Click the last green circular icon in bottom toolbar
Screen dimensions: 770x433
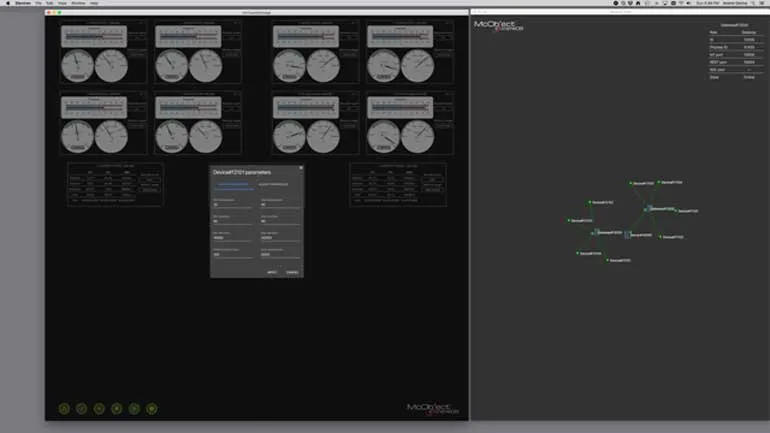[152, 408]
